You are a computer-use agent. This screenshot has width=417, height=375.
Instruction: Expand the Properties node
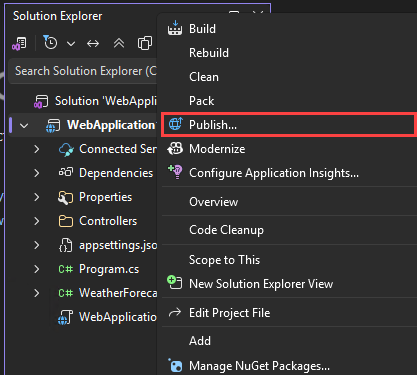[x=37, y=197]
